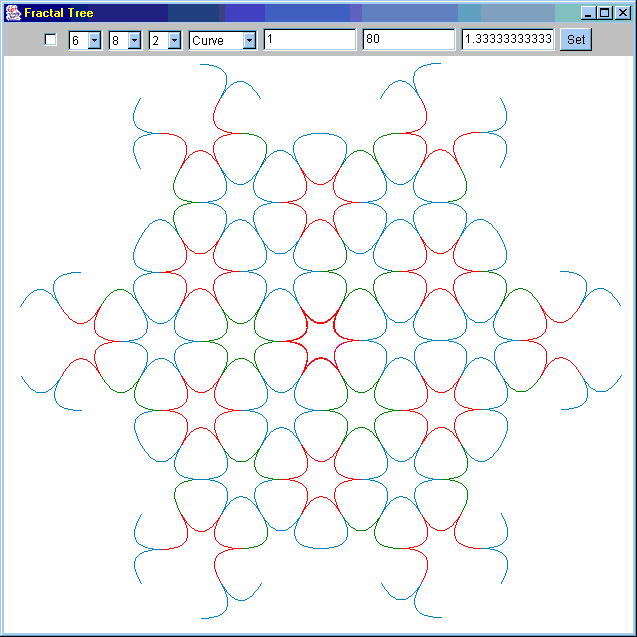Viewport: 637px width, 637px height.
Task: Click the Java icon in the title bar
Action: pos(13,13)
